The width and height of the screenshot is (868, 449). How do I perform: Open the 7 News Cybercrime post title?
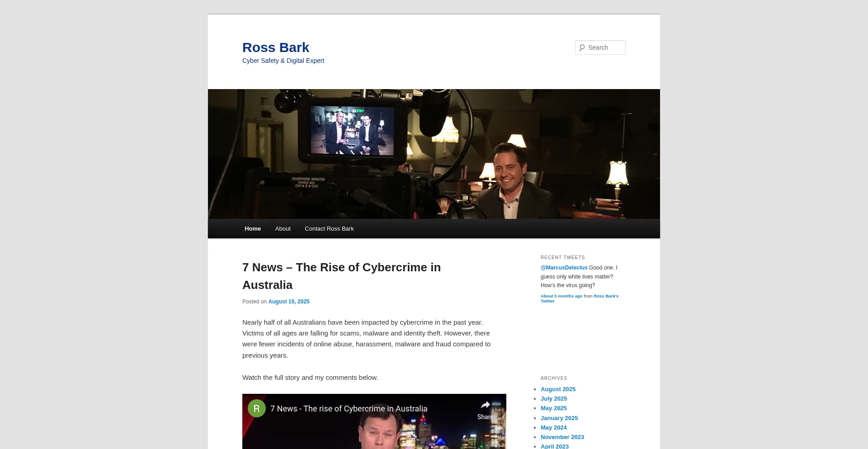coord(341,276)
